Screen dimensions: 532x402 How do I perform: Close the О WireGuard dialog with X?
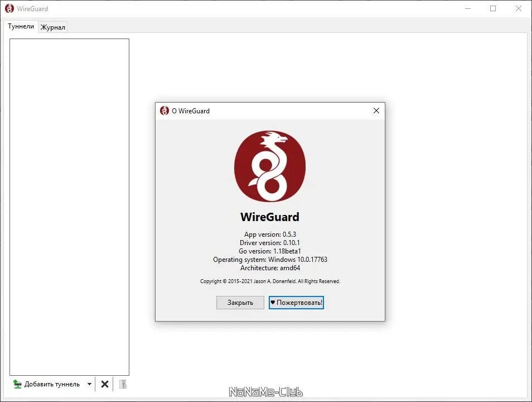376,111
